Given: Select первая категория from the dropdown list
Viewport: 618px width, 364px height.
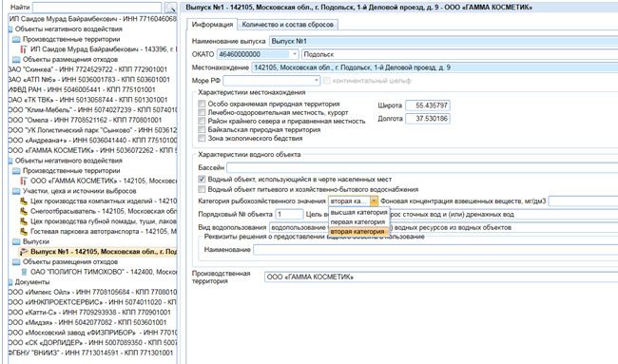Looking at the screenshot, I should [358, 221].
